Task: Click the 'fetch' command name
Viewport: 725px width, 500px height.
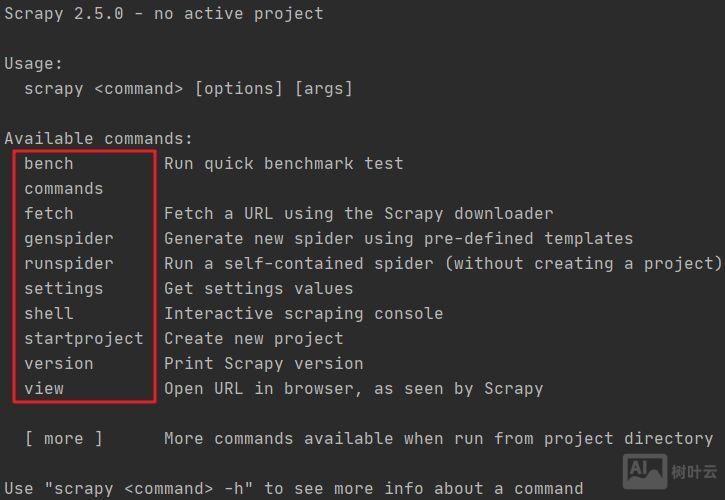Action: pyautogui.click(x=49, y=214)
